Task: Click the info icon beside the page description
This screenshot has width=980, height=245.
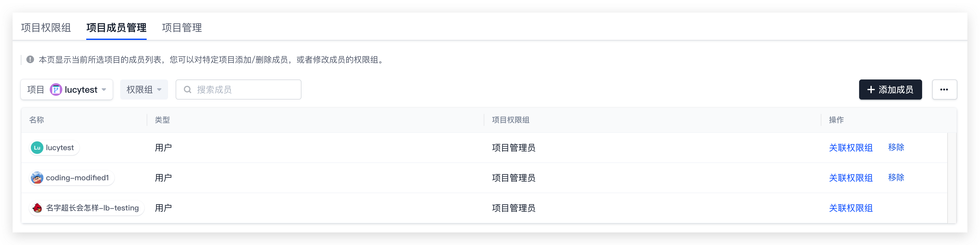Action: 30,60
